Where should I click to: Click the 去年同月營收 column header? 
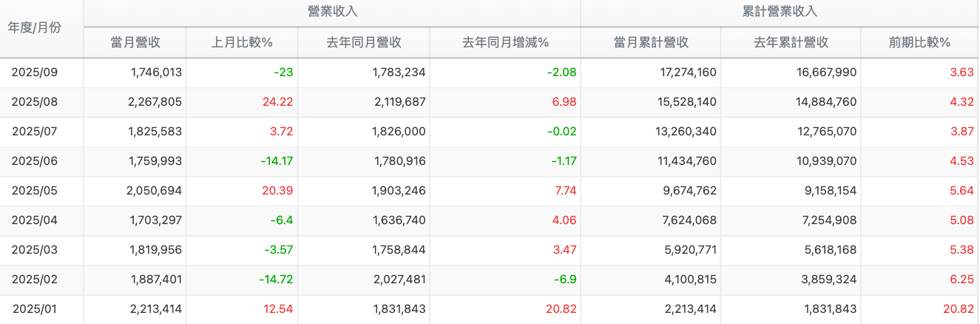click(x=364, y=42)
